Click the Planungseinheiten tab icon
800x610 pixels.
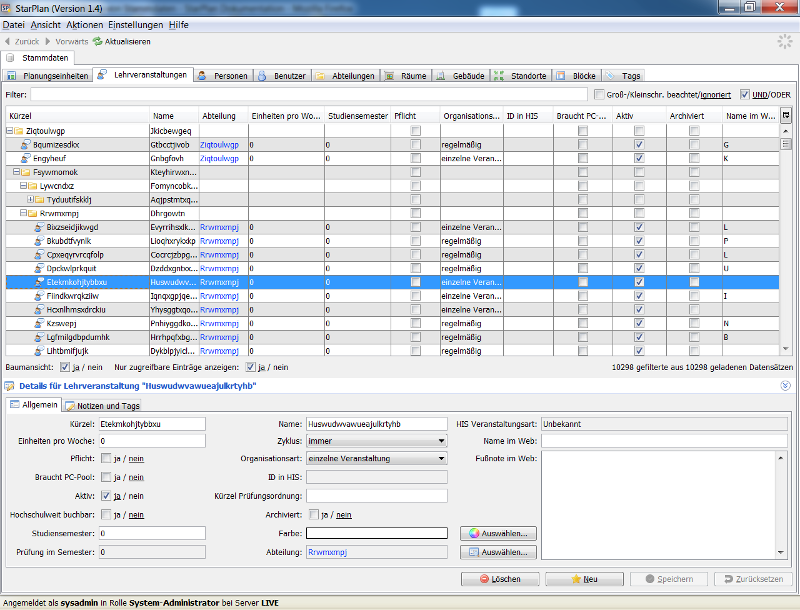click(11, 75)
